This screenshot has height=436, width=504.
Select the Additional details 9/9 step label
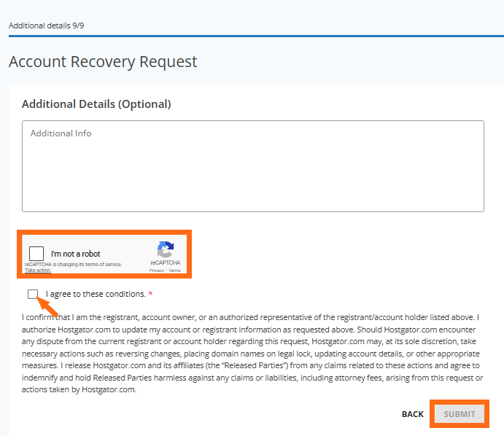point(46,26)
